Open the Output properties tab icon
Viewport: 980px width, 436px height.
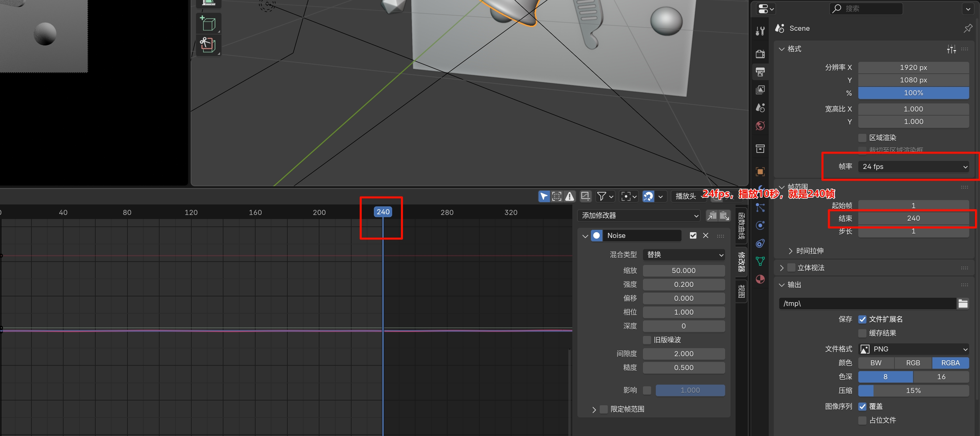[760, 72]
